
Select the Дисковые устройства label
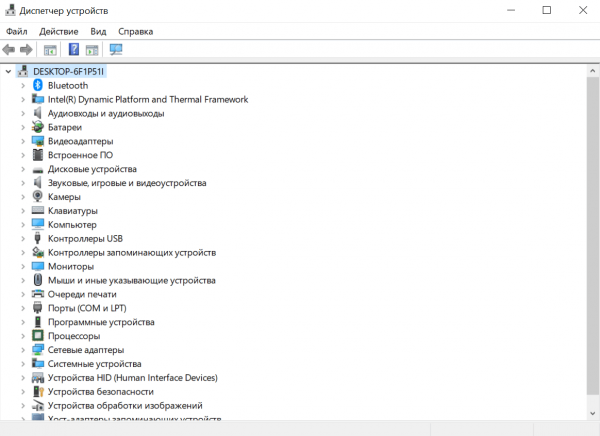coord(92,169)
